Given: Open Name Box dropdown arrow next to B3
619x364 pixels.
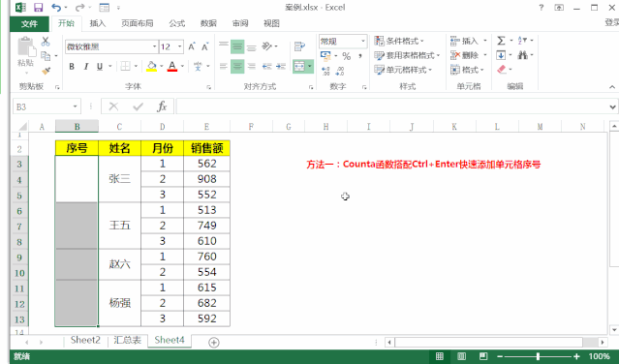Looking at the screenshot, I should tap(75, 106).
